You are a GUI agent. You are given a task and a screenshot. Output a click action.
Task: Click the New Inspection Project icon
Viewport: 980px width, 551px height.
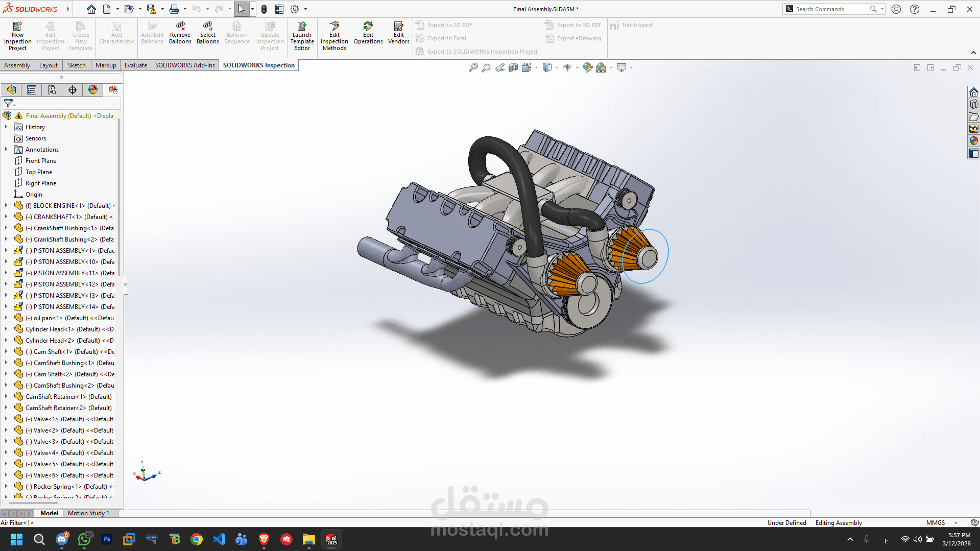pyautogui.click(x=17, y=36)
